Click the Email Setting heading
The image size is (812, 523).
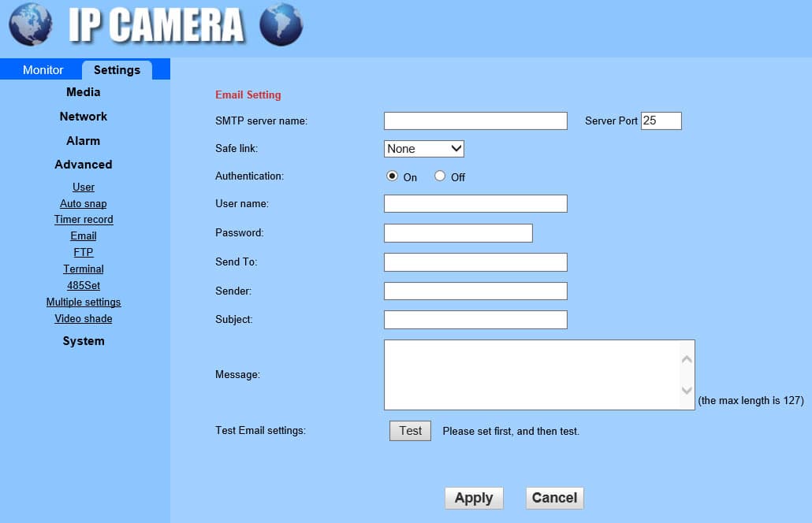coord(248,95)
